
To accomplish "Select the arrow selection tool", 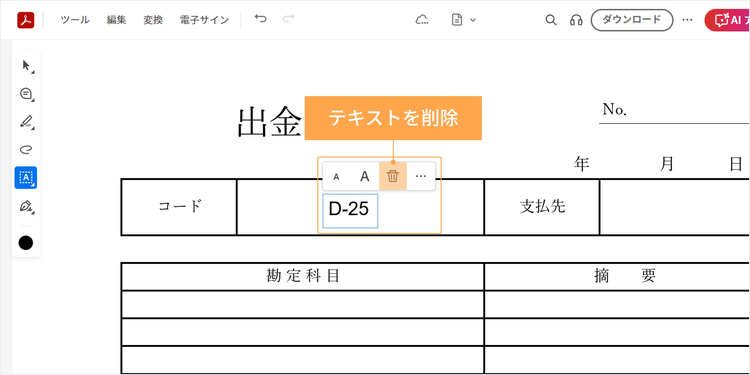I will tap(26, 66).
